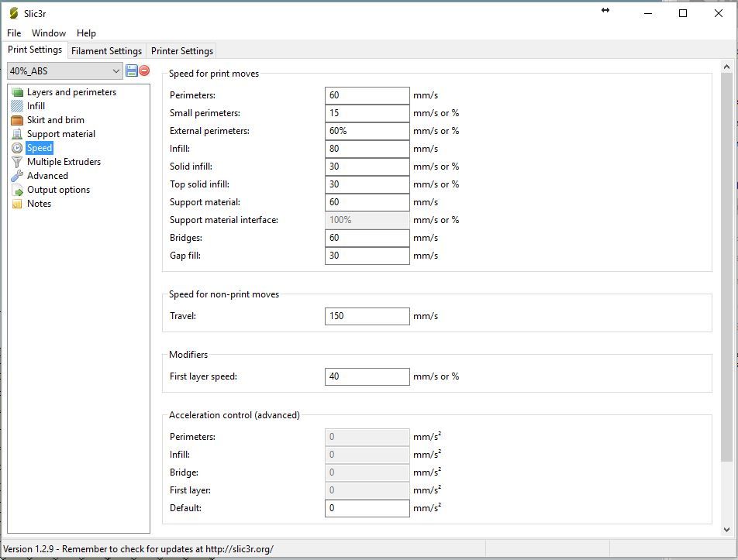This screenshot has height=560, width=738.
Task: Click the 'Travel:' label
Action: click(x=183, y=316)
